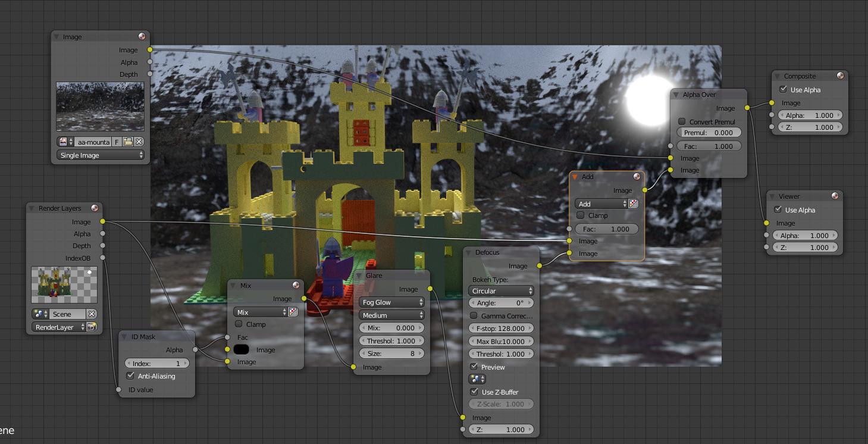The width and height of the screenshot is (868, 444).
Task: Click Max Blur field in Defocus node
Action: [x=501, y=341]
